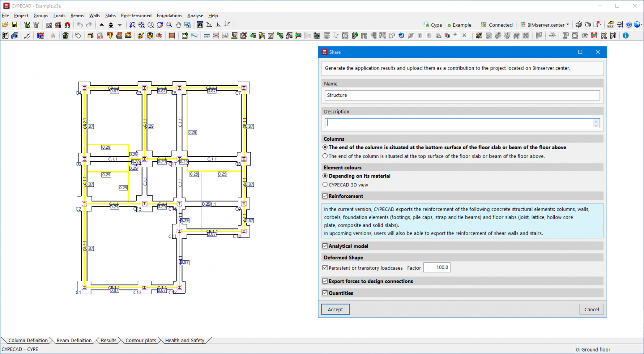This screenshot has width=644, height=354.
Task: Click the Open file folder icon
Action: pos(5,25)
